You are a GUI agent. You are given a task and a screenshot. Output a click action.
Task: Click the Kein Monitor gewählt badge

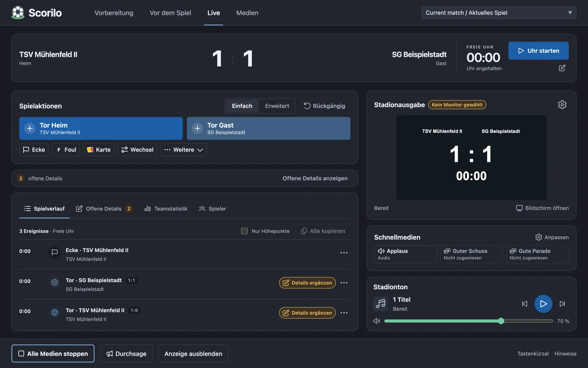(457, 105)
